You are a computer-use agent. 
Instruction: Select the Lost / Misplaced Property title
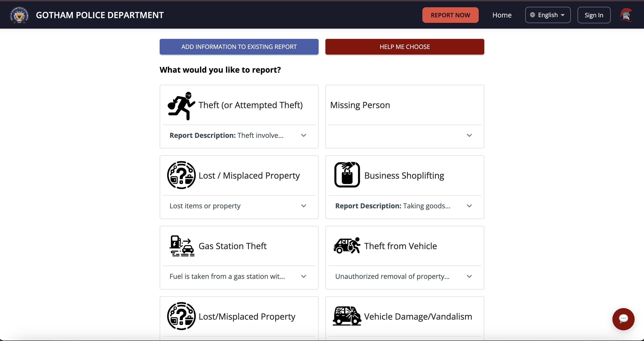click(249, 176)
